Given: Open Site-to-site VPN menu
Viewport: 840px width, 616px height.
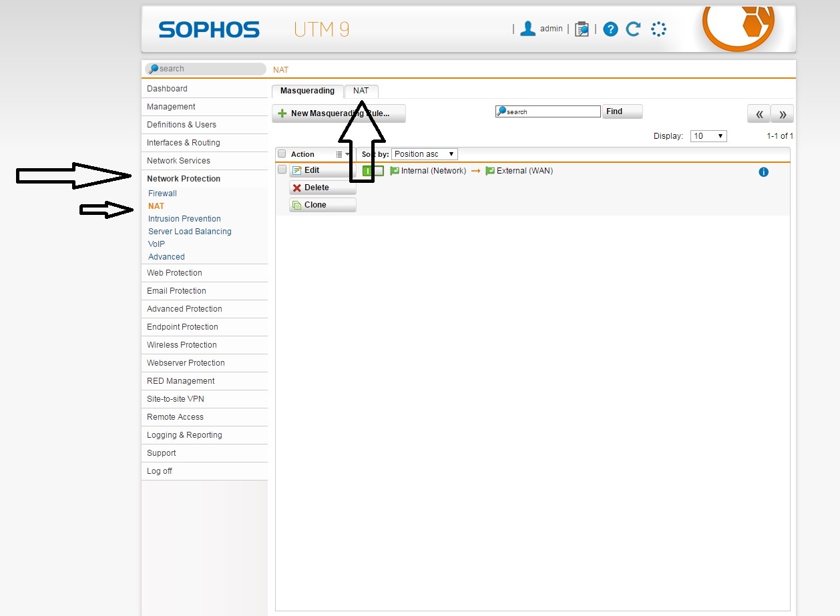Looking at the screenshot, I should pos(204,399).
